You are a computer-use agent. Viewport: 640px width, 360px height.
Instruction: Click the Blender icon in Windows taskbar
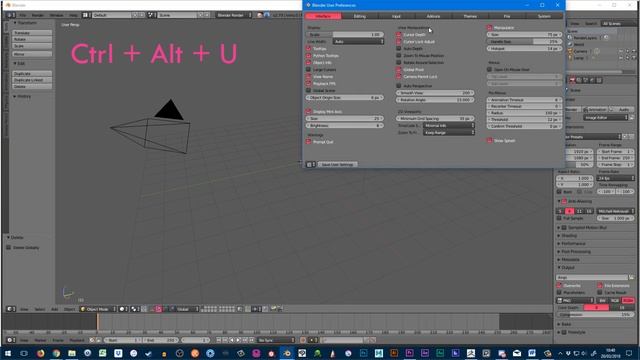coord(287,353)
